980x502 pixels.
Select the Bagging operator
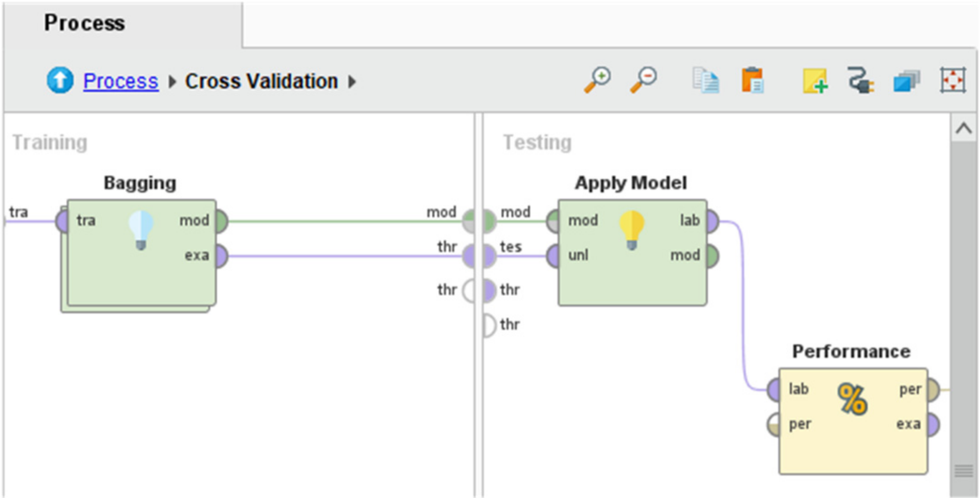(x=141, y=266)
